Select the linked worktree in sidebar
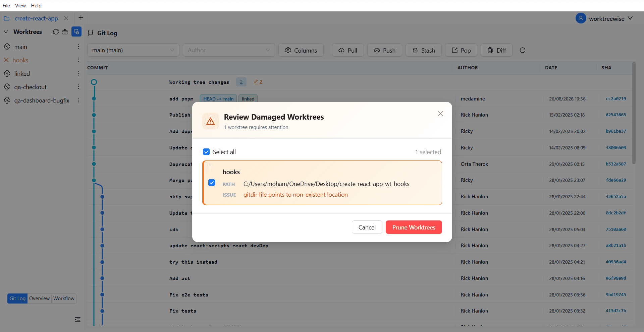The image size is (644, 332). [22, 74]
